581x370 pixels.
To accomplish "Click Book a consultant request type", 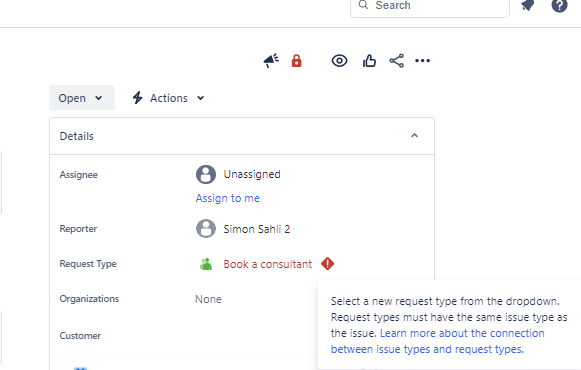I will pyautogui.click(x=268, y=264).
